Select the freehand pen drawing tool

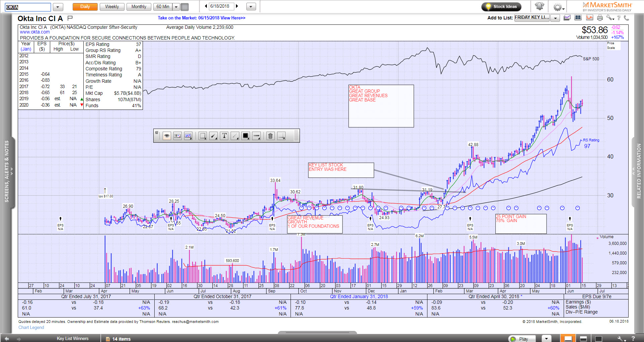213,136
